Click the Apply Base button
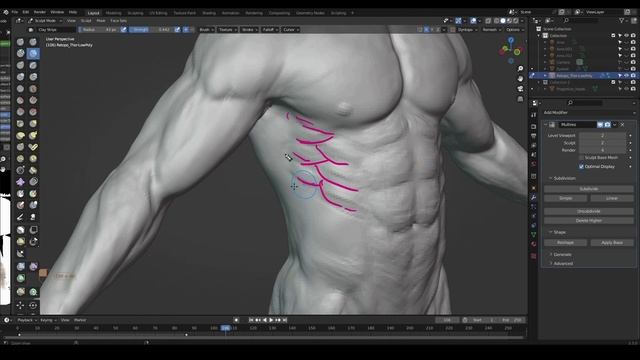Image resolution: width=640 pixels, height=360 pixels. tap(612, 242)
